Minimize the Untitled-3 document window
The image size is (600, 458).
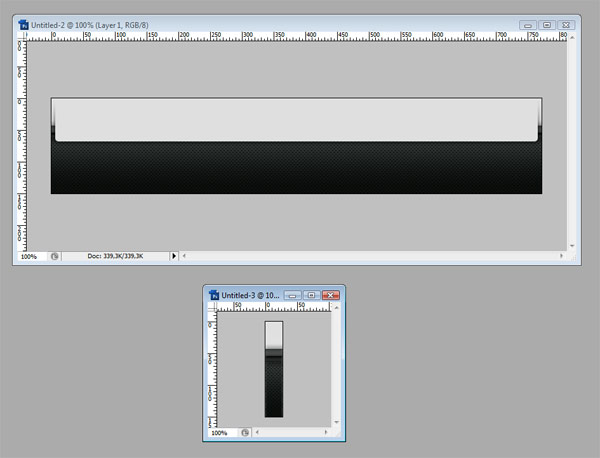pyautogui.click(x=293, y=295)
